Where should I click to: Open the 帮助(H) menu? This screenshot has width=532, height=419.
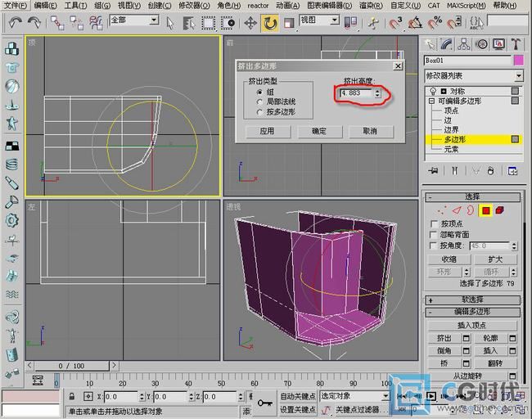(x=505, y=6)
